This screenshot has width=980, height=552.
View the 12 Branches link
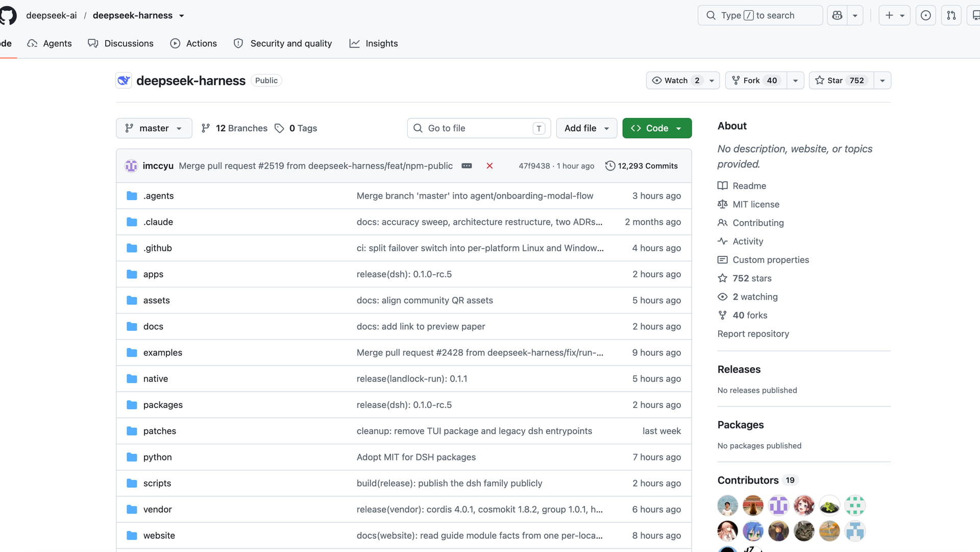point(234,128)
